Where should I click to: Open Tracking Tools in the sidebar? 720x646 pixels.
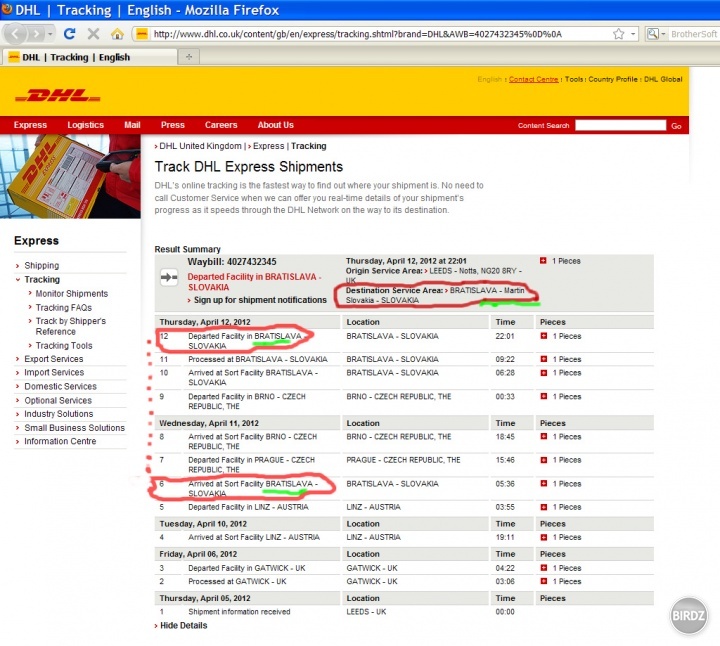coord(64,346)
